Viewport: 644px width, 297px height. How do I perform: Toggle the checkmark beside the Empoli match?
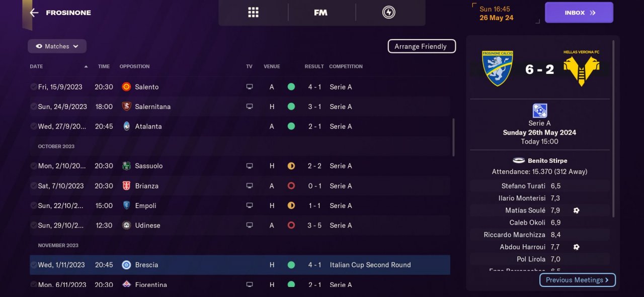pos(33,206)
